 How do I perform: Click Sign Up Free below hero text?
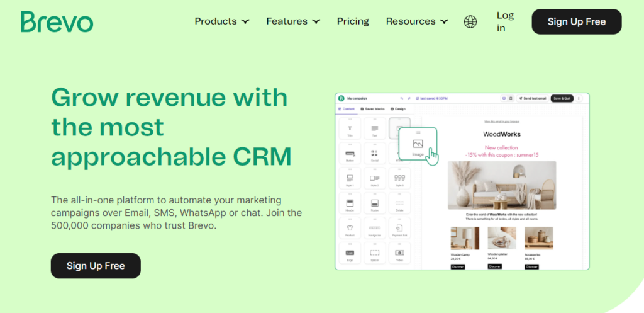tap(96, 266)
